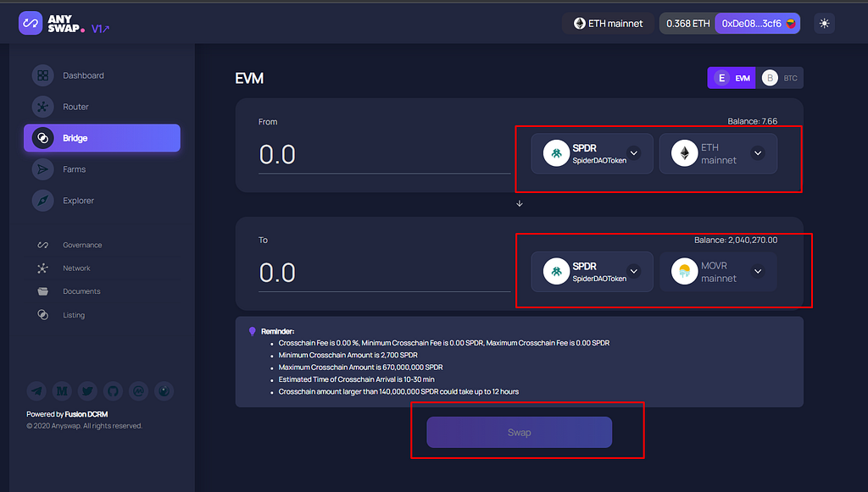Switch to the BTC bridge tab
868x492 pixels.
(780, 78)
